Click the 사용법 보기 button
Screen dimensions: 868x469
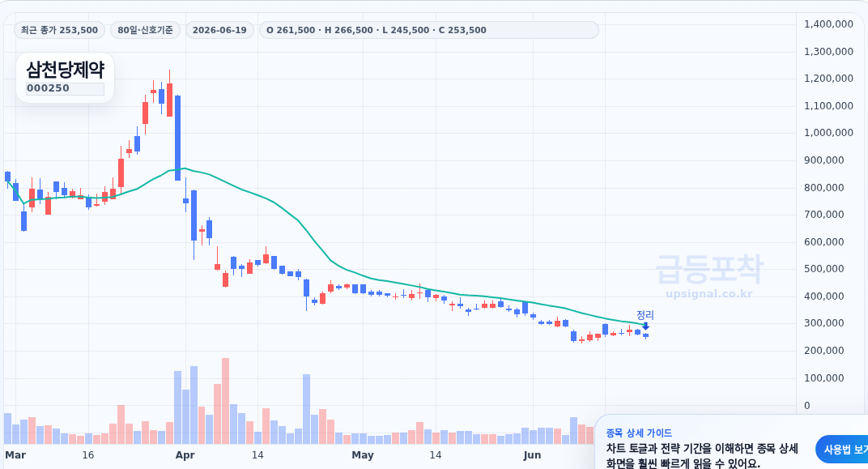pos(845,450)
